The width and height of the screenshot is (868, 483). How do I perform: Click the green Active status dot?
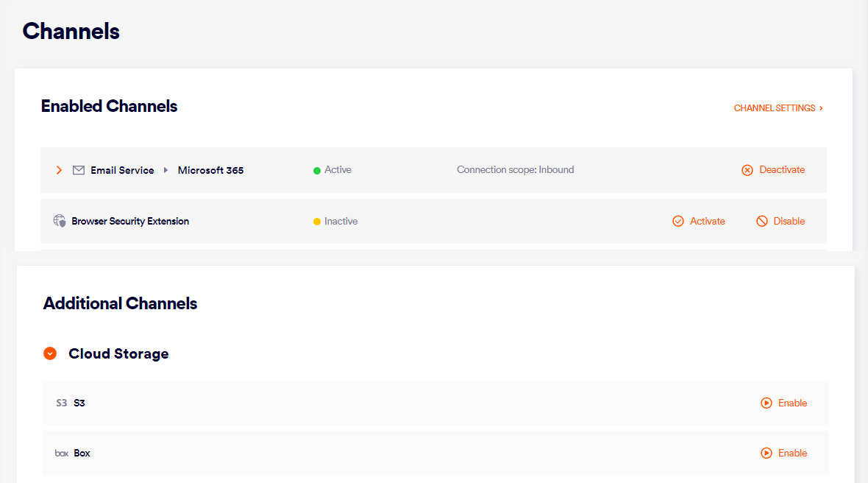317,171
